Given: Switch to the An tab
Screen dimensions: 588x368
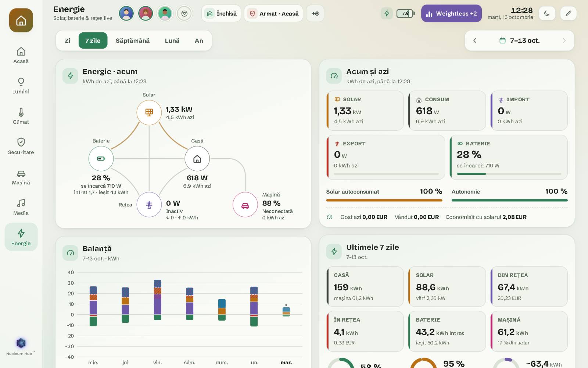Looking at the screenshot, I should pos(199,40).
